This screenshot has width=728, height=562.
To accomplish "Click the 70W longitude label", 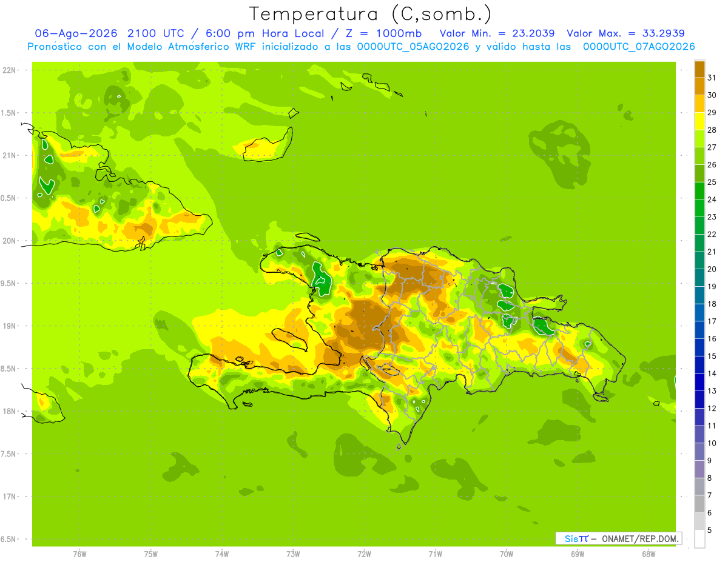I will tap(507, 554).
